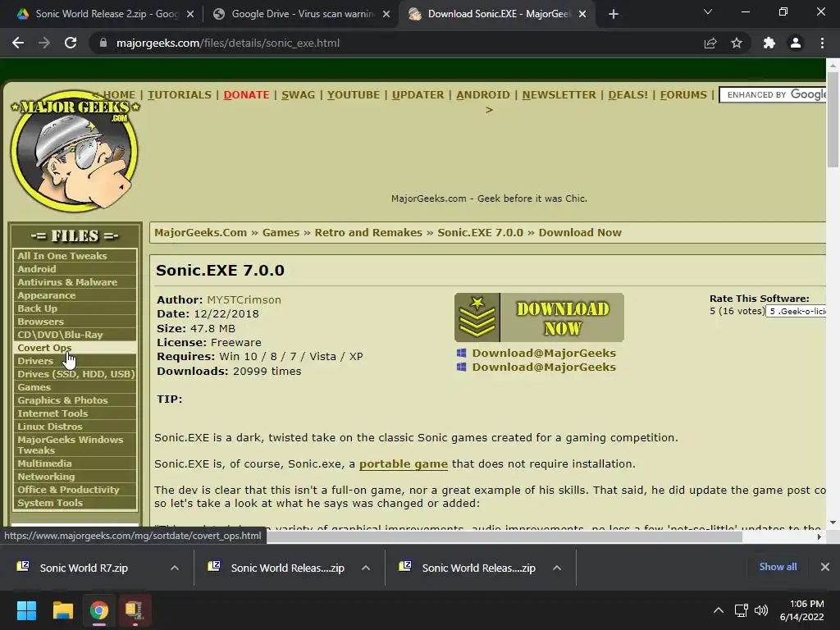This screenshot has width=840, height=630.
Task: Click the clock showing 1:06 PM
Action: [807, 604]
